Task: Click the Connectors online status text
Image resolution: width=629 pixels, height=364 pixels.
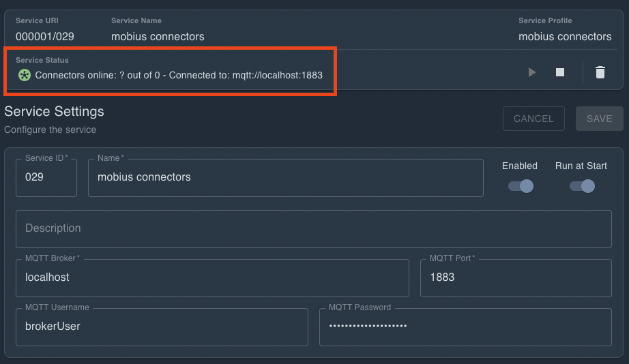Action: coord(179,75)
